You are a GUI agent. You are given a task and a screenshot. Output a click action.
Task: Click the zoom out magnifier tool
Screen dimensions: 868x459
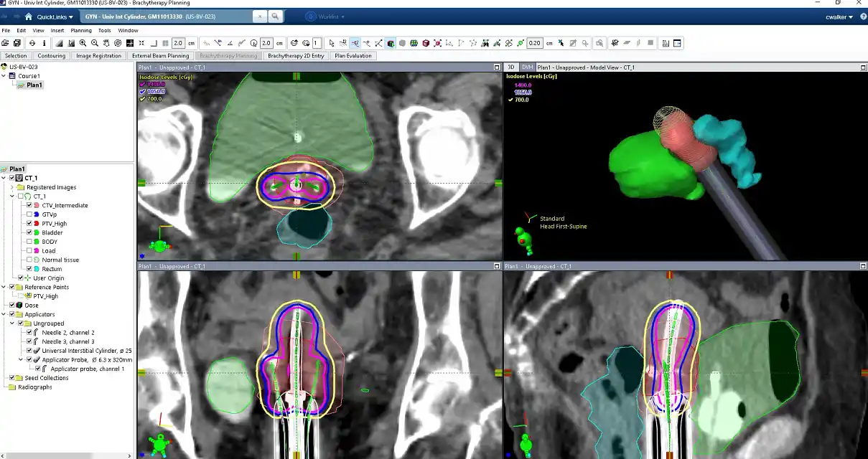(x=95, y=43)
